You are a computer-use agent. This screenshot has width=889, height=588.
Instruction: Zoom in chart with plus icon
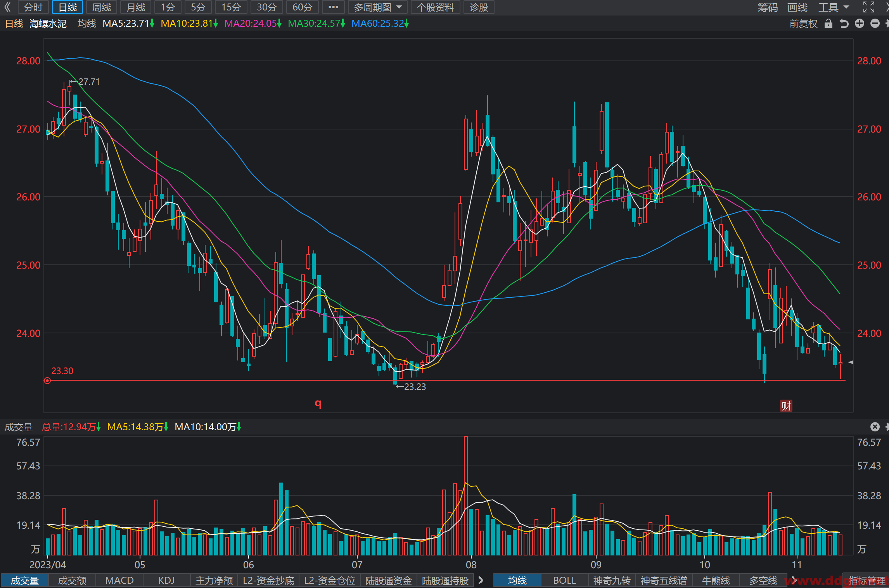860,24
